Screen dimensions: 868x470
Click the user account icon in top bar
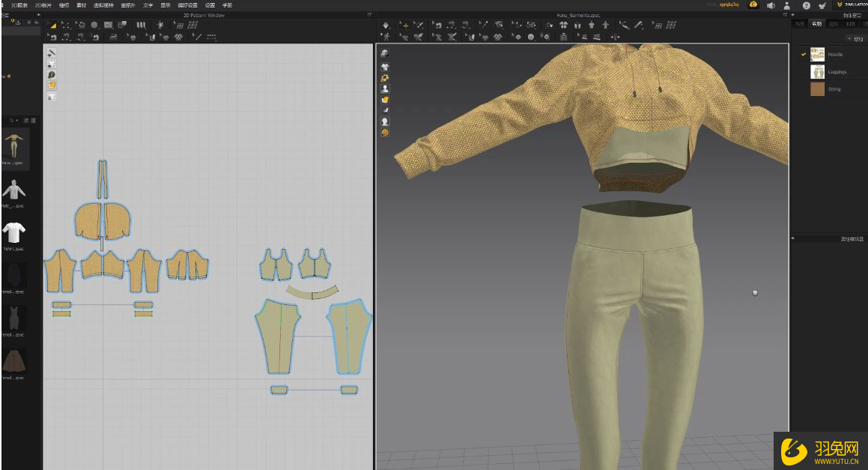coord(786,4)
